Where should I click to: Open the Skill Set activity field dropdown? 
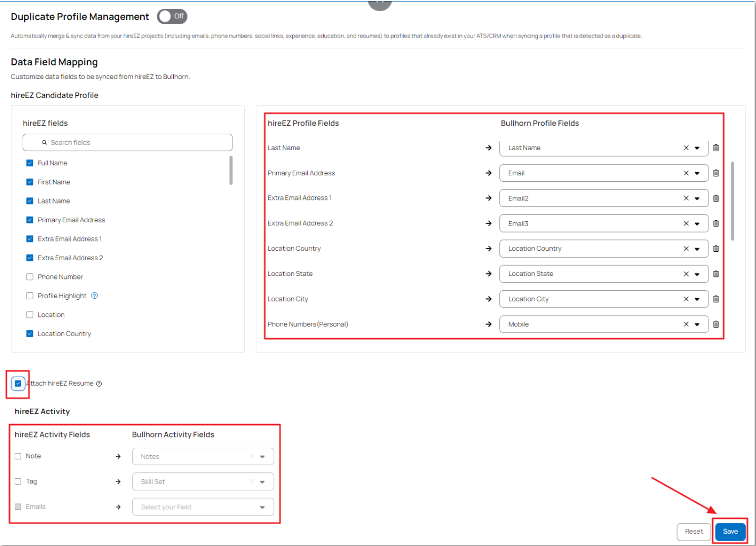click(263, 482)
